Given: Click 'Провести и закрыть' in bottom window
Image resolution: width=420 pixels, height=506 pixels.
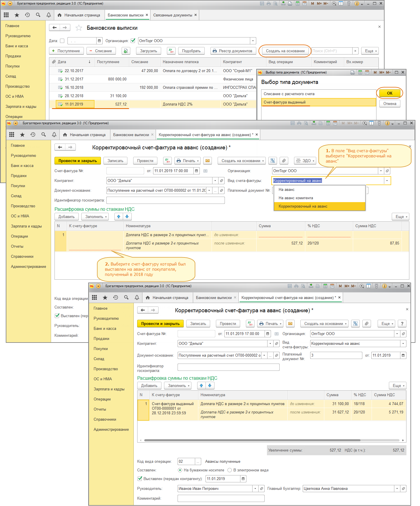Looking at the screenshot, I should click(x=160, y=324).
